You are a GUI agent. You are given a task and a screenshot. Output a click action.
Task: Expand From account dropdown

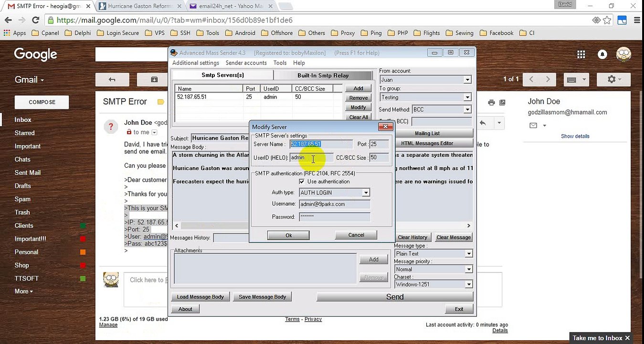(467, 80)
